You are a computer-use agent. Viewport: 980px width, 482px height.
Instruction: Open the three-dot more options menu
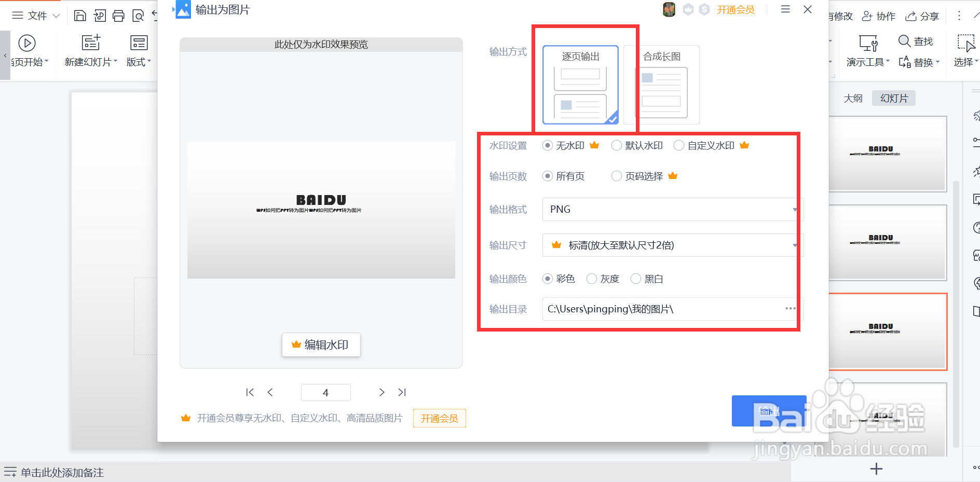click(x=959, y=16)
